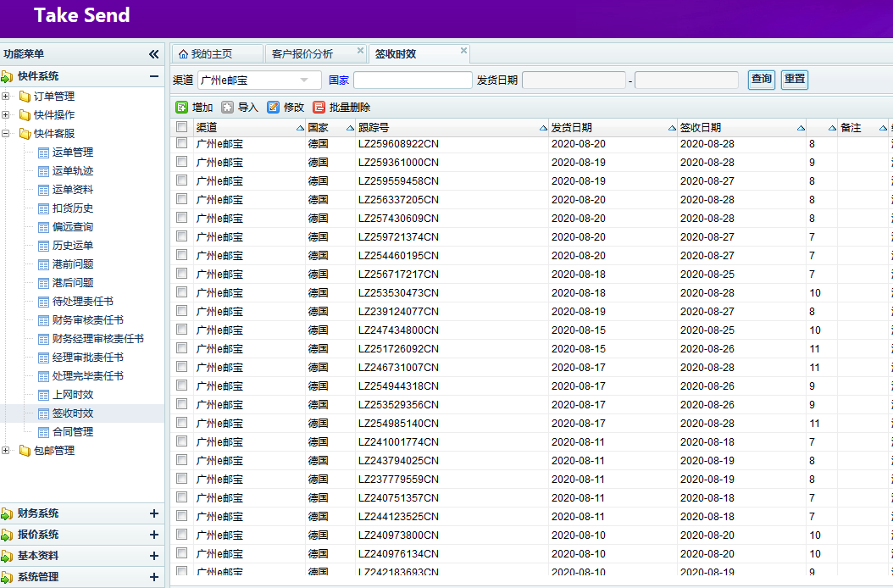Open 运单轨迹 in the sidebar tree
The image size is (893, 588).
pyautogui.click(x=73, y=171)
